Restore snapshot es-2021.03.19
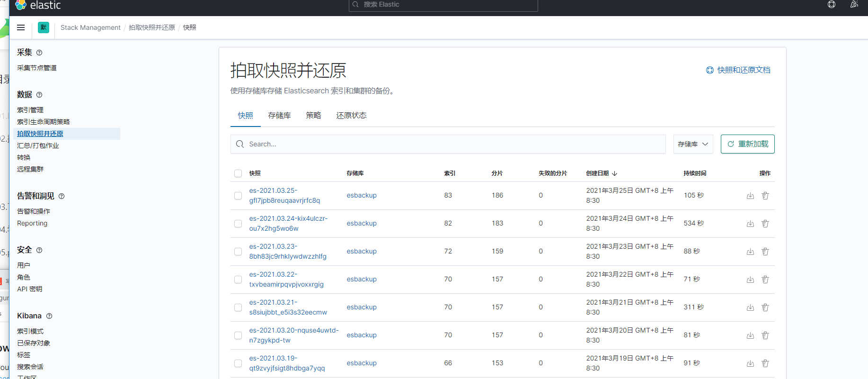This screenshot has height=379, width=868. click(x=750, y=363)
